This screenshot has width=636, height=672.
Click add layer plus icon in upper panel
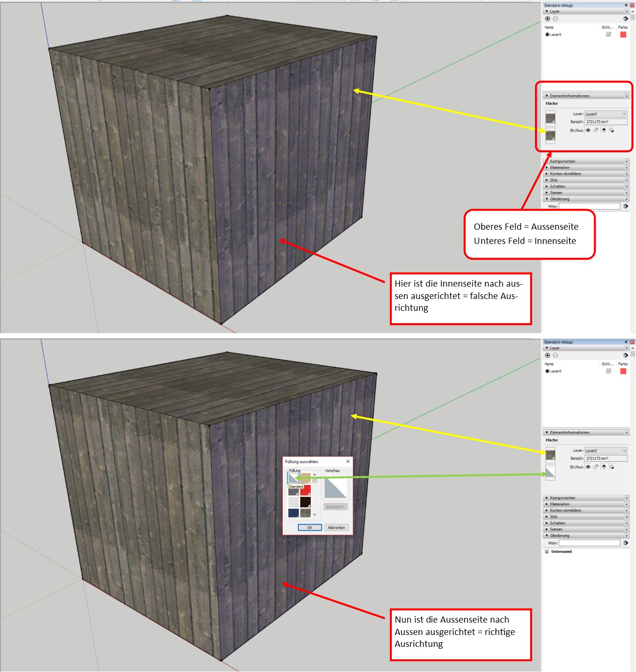point(548,19)
